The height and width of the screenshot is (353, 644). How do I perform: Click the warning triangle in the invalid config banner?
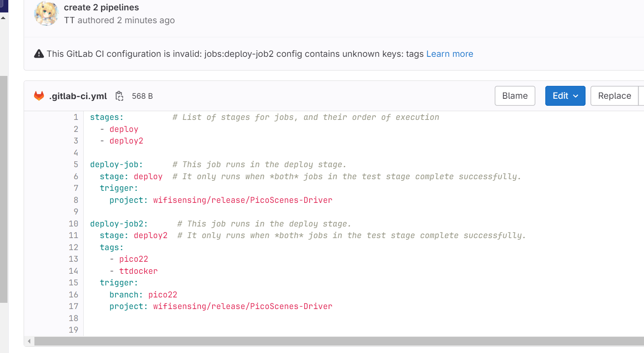[39, 54]
